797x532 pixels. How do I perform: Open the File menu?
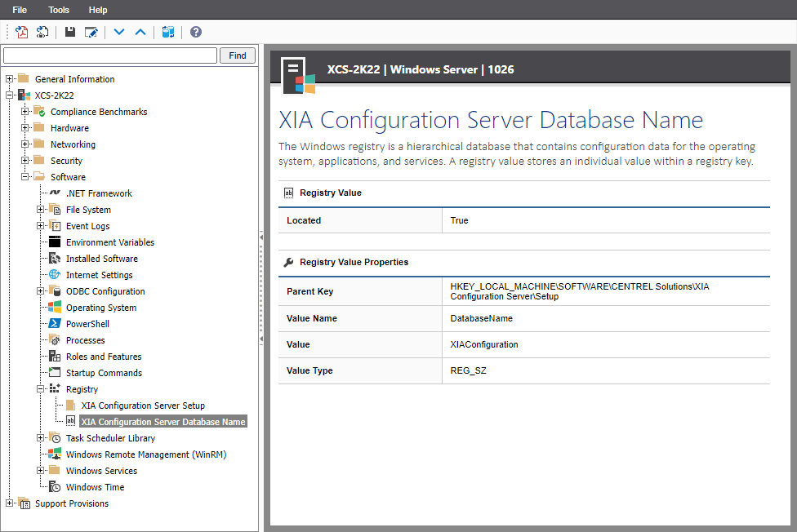tap(20, 10)
